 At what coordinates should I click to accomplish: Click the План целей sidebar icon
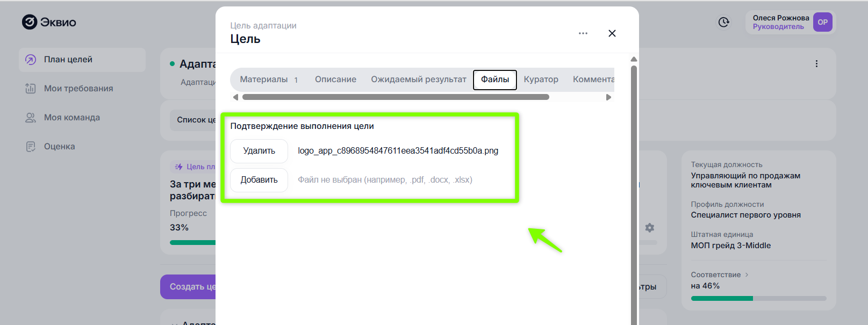tap(31, 60)
